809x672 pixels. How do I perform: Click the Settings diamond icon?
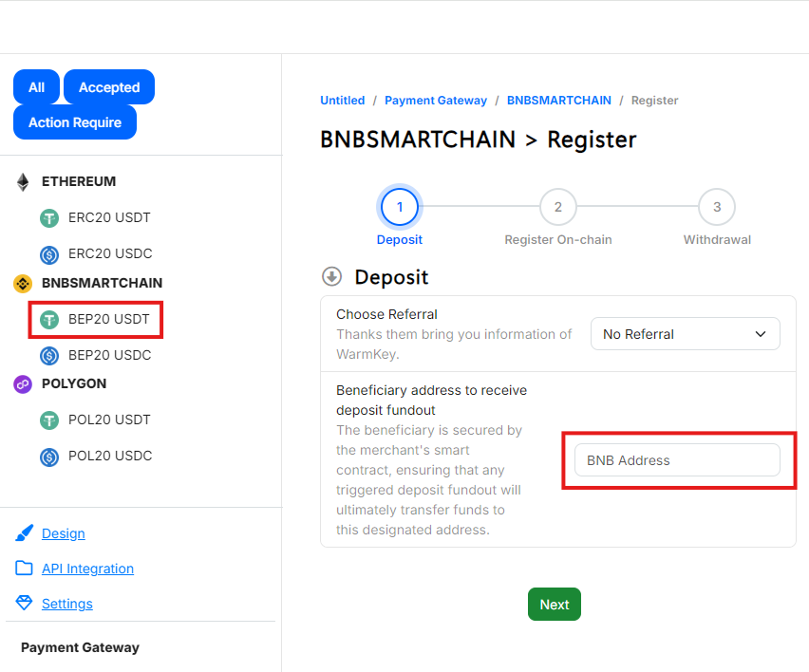pyautogui.click(x=24, y=603)
